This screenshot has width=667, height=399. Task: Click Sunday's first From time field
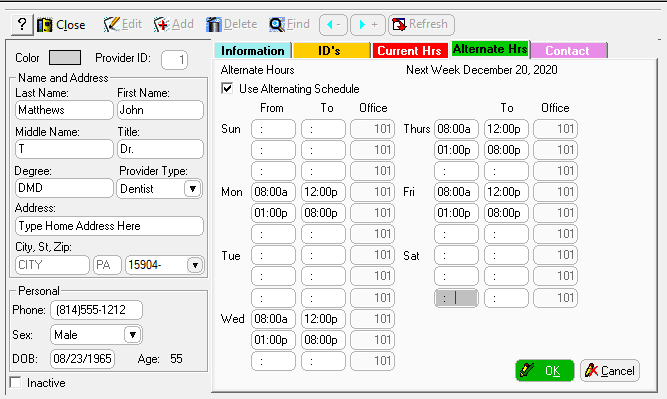pos(273,129)
